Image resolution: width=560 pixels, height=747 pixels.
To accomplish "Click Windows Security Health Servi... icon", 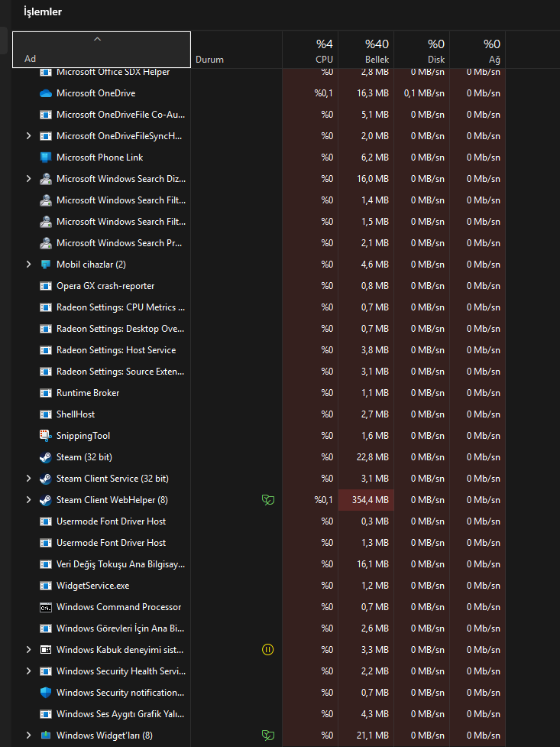I will tap(46, 671).
